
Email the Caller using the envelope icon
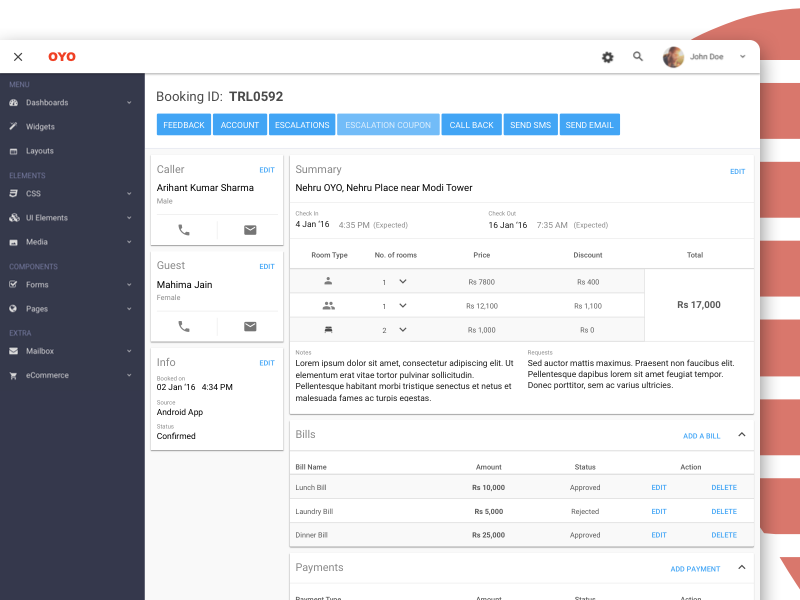[x=250, y=230]
